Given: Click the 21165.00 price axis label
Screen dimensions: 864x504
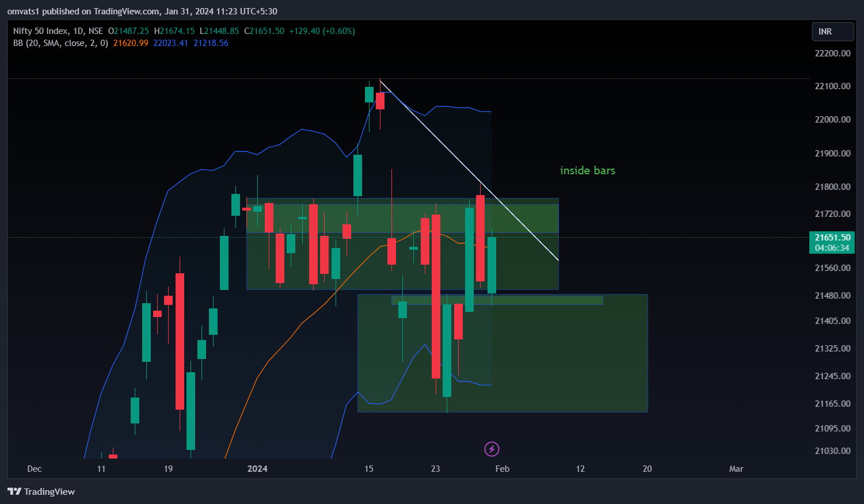Looking at the screenshot, I should click(832, 403).
